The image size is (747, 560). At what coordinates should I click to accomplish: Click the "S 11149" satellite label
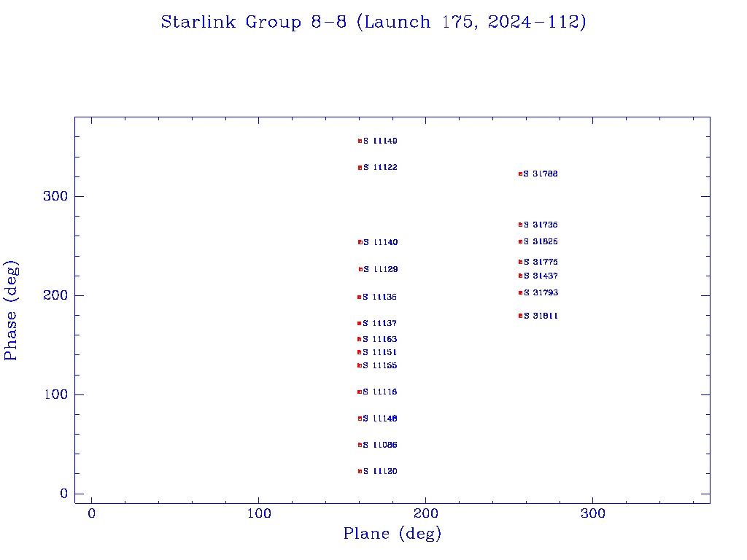click(x=380, y=141)
